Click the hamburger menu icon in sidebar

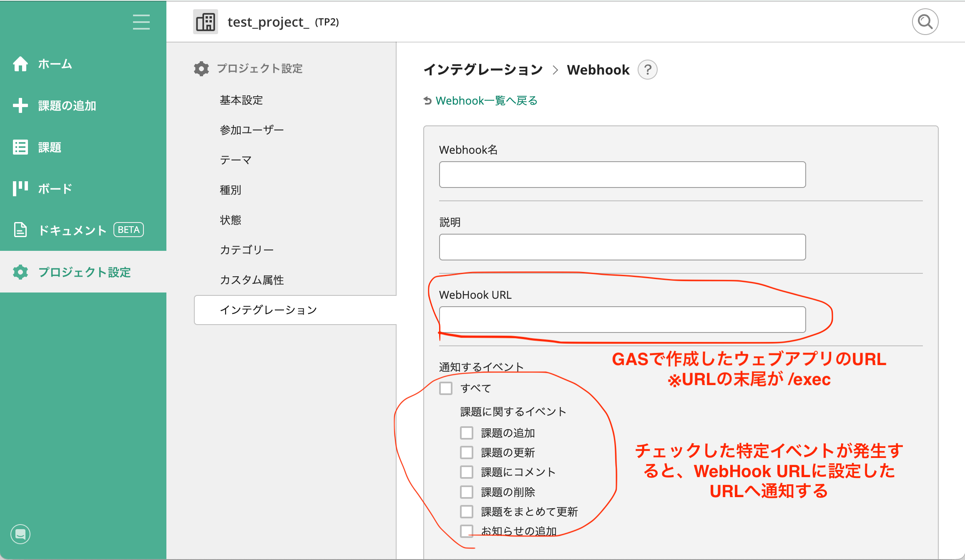(x=141, y=22)
